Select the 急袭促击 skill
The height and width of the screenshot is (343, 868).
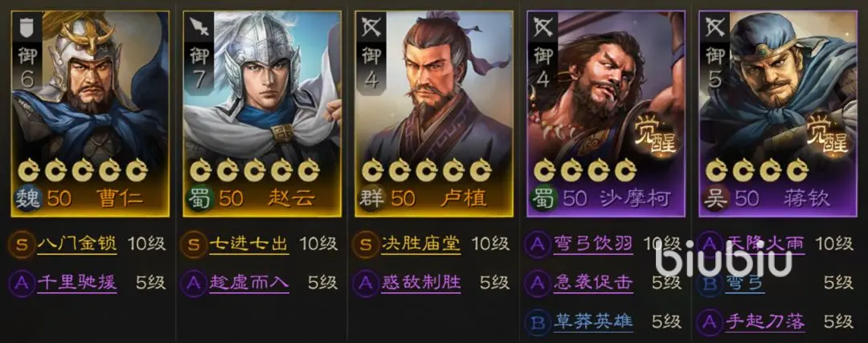point(593,284)
